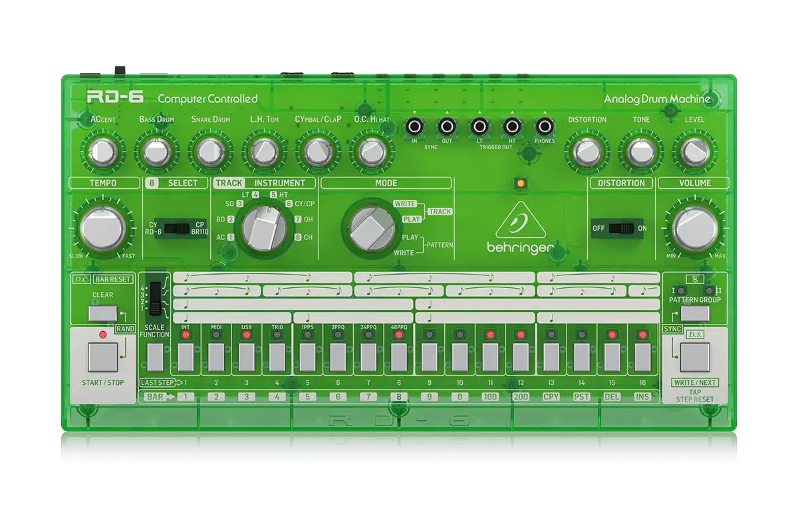Screen dimensions: 798x532
Task: Tap the Function button
Action: 155,357
